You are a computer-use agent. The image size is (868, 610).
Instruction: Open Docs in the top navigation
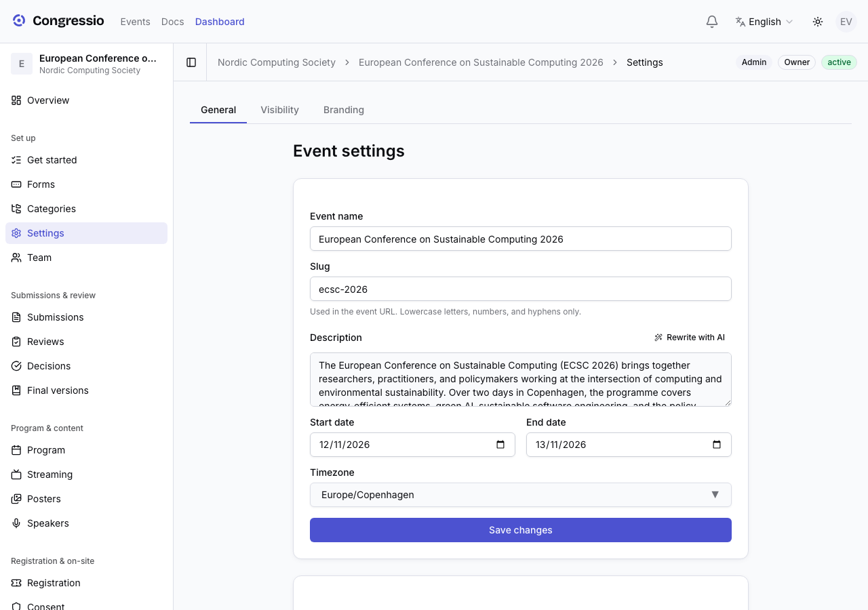[173, 22]
